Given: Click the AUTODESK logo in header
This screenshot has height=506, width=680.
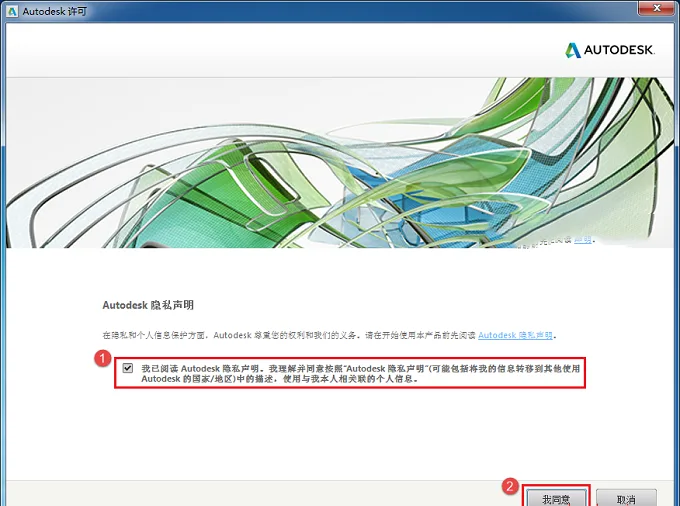Looking at the screenshot, I should coord(610,50).
